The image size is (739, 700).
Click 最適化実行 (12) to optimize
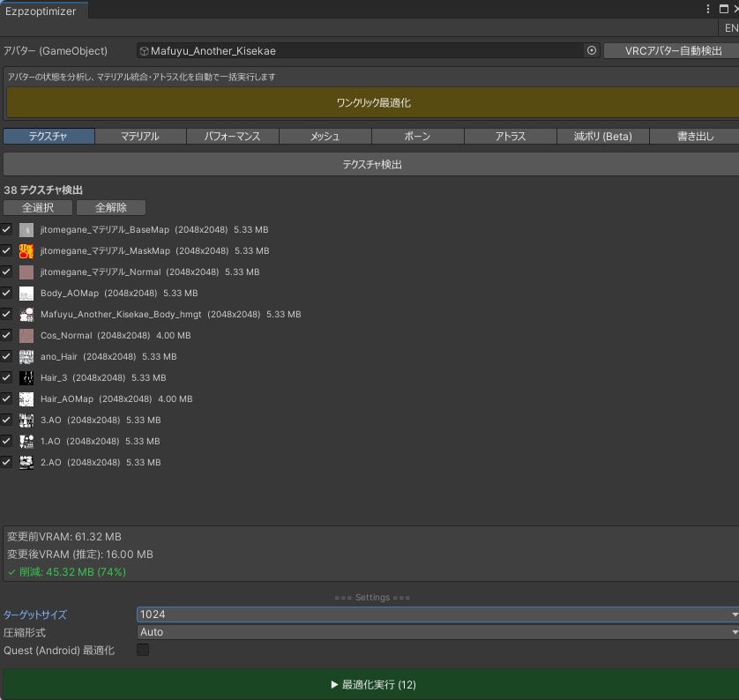pyautogui.click(x=369, y=684)
